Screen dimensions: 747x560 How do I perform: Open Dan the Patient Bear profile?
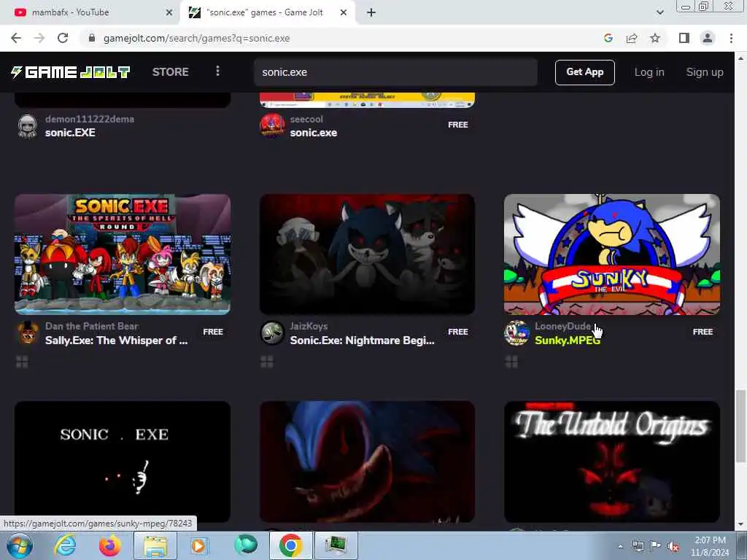click(91, 326)
